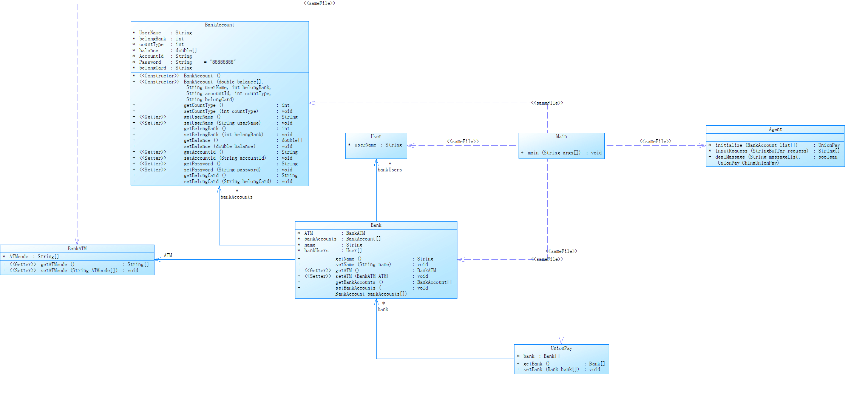Click the bankAccounts association role label
The width and height of the screenshot is (868, 396).
236,197
